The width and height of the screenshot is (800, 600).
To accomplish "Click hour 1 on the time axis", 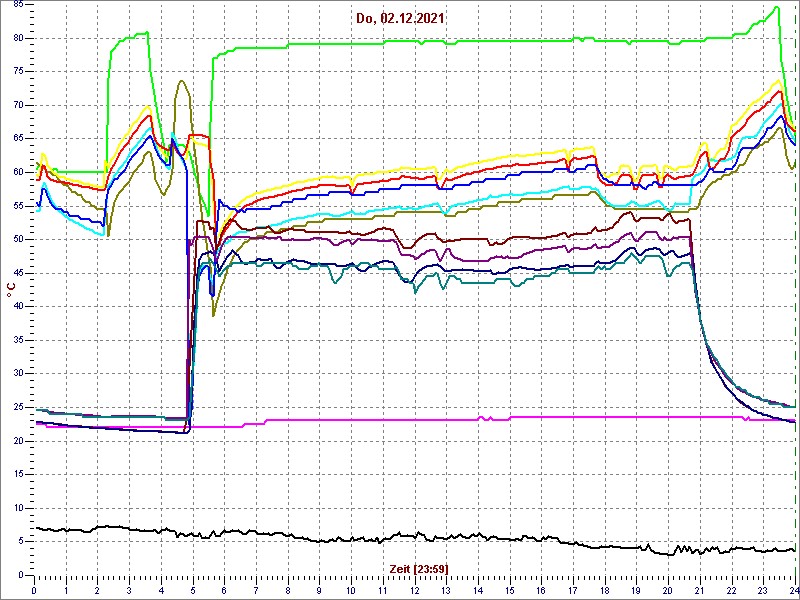I will pos(66,591).
